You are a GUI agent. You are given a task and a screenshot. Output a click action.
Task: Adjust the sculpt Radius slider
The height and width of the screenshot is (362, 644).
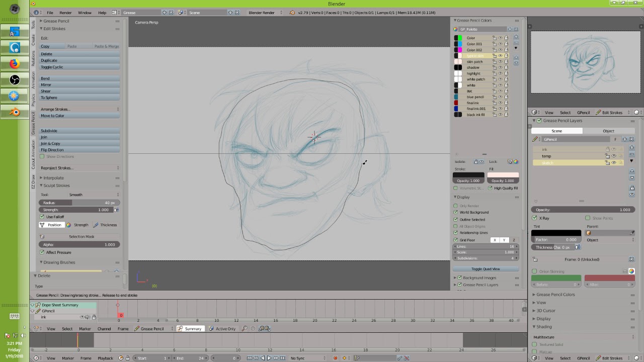coord(79,203)
